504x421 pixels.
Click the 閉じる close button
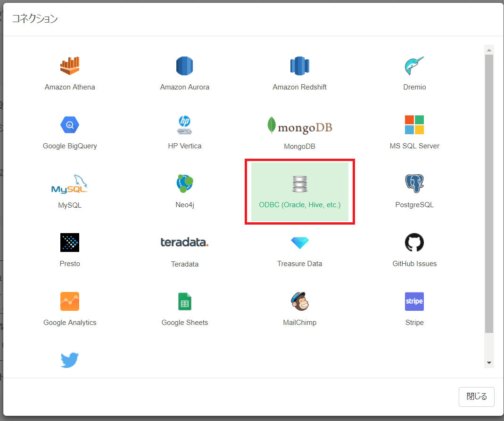click(476, 397)
